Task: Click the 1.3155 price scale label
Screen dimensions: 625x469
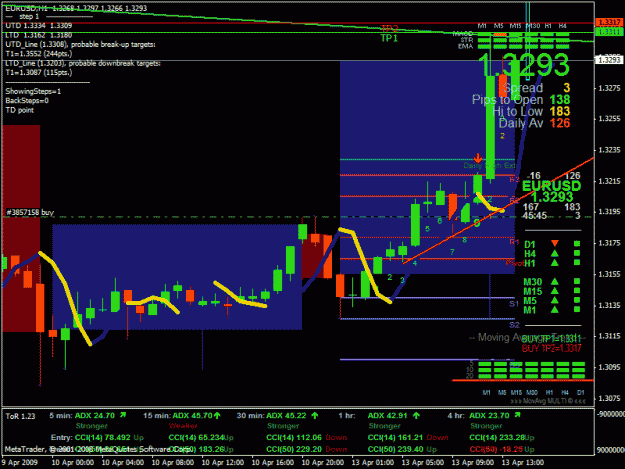Action: pyautogui.click(x=609, y=274)
